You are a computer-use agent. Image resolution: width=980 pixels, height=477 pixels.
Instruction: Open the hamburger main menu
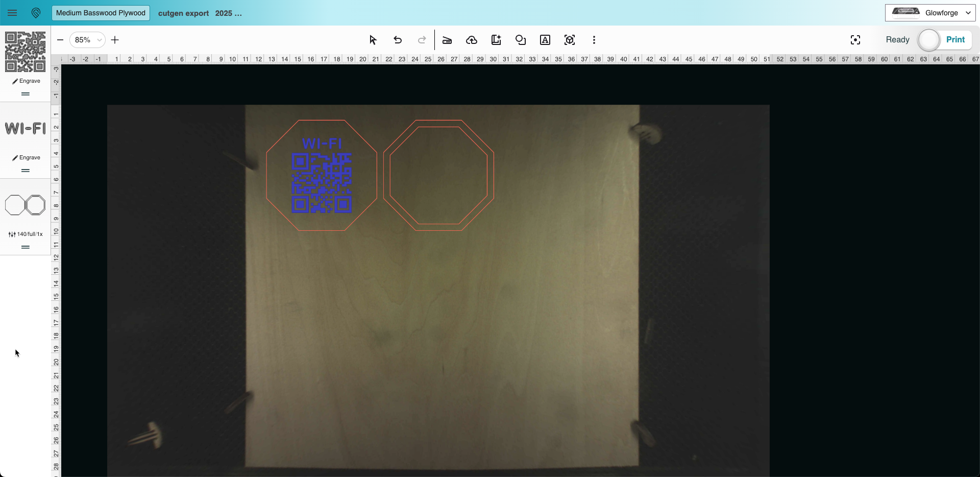click(12, 13)
